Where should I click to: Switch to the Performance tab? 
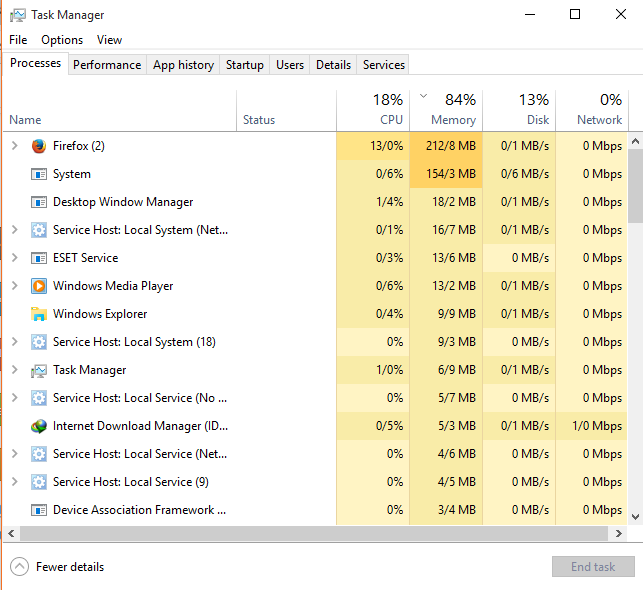coord(107,65)
